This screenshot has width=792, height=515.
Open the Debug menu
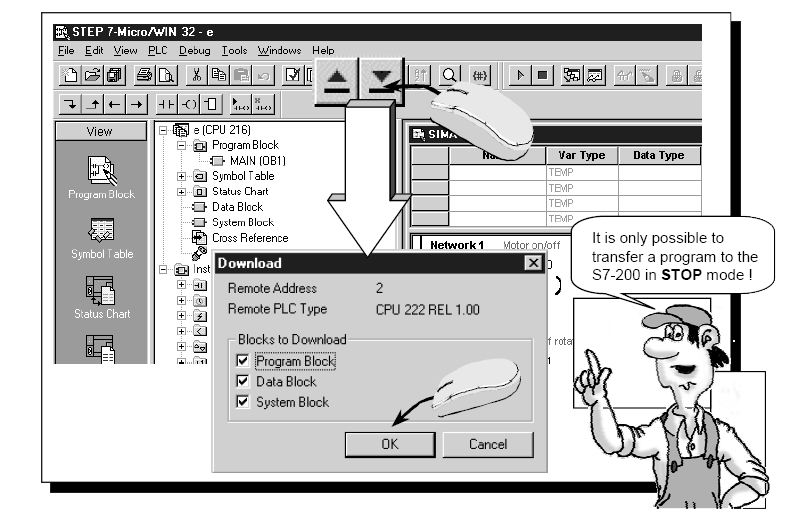point(195,50)
